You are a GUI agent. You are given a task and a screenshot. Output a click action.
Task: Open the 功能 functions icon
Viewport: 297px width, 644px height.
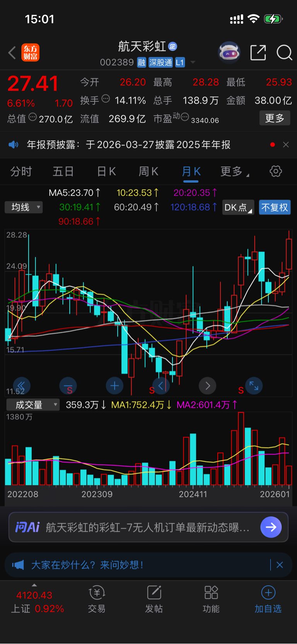point(211,599)
